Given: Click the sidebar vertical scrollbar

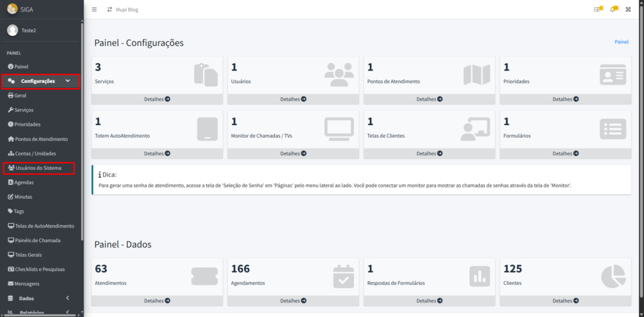Looking at the screenshot, I should (x=82, y=126).
